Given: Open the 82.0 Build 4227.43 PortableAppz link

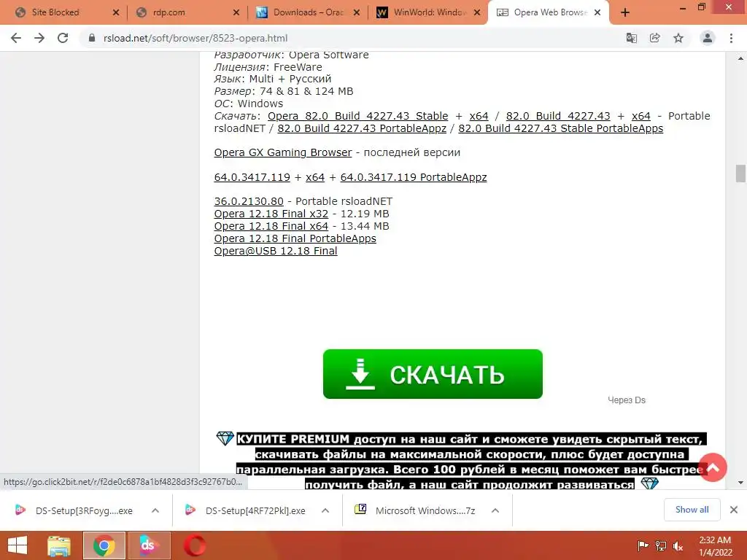Looking at the screenshot, I should [362, 128].
